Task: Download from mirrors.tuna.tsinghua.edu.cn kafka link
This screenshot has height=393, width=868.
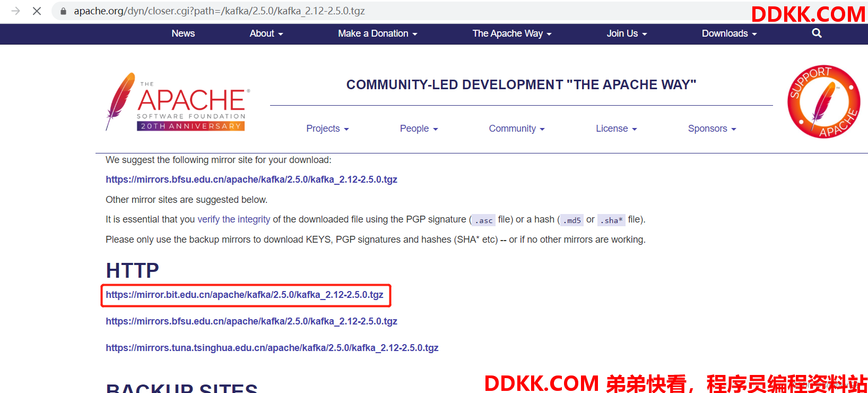Action: 272,348
